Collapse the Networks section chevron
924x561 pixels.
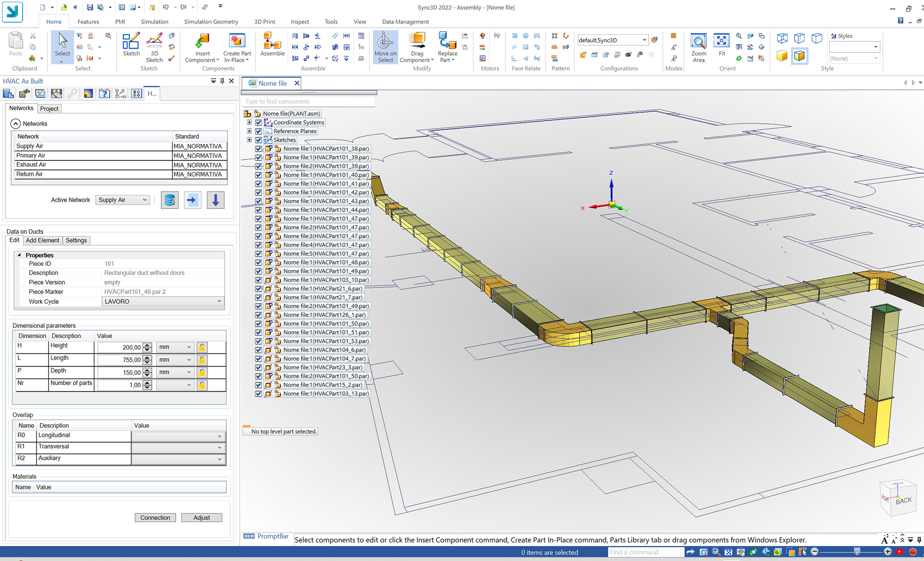click(15, 124)
